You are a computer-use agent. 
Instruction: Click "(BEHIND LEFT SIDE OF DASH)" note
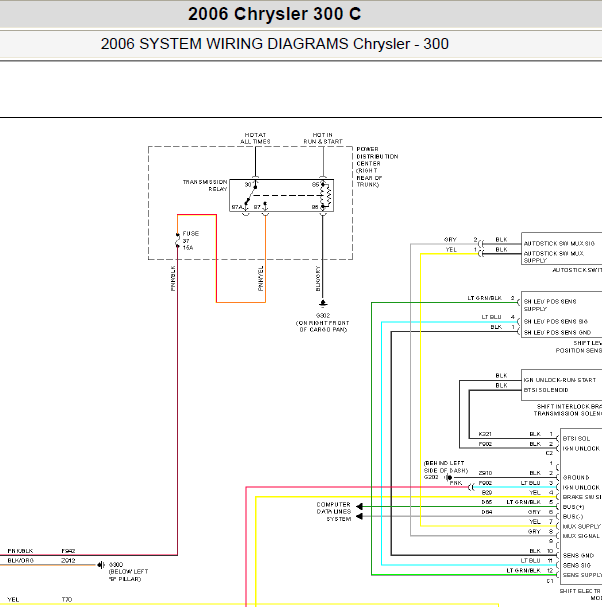[446, 467]
